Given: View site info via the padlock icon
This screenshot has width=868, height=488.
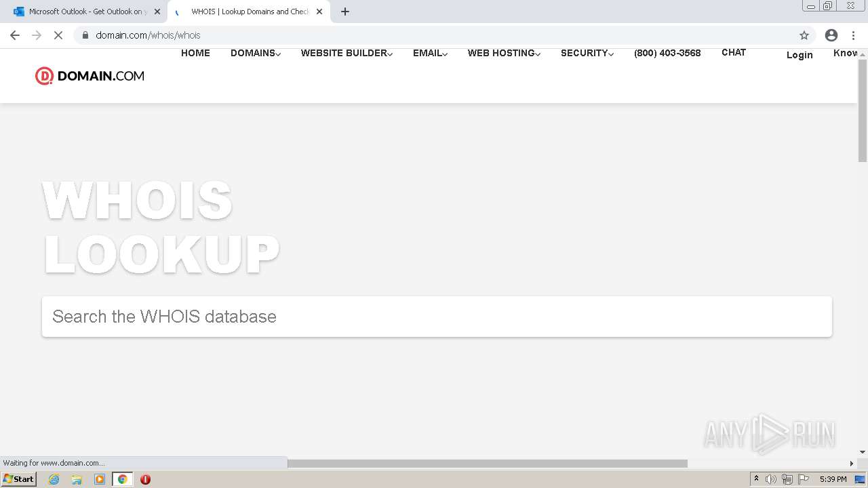Looking at the screenshot, I should tap(85, 35).
